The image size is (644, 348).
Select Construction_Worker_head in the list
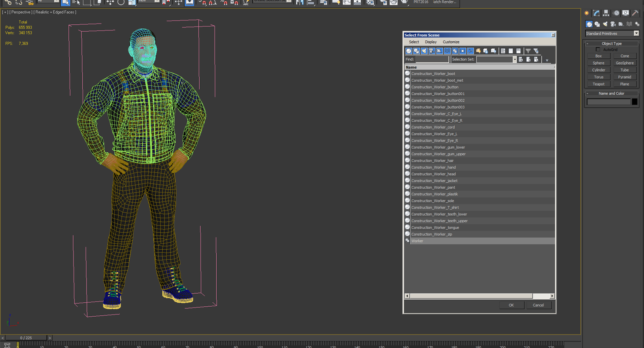coord(480,174)
